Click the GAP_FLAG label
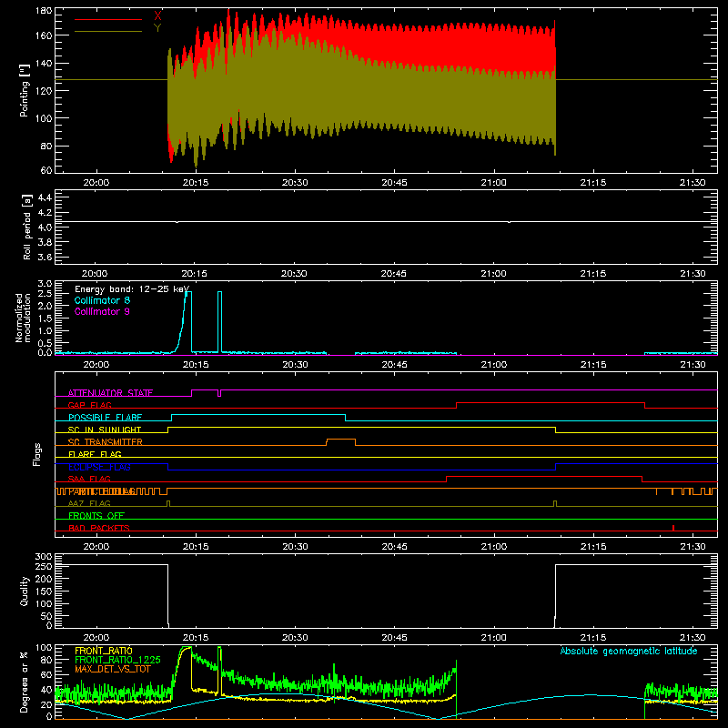The image size is (728, 728). click(x=89, y=405)
